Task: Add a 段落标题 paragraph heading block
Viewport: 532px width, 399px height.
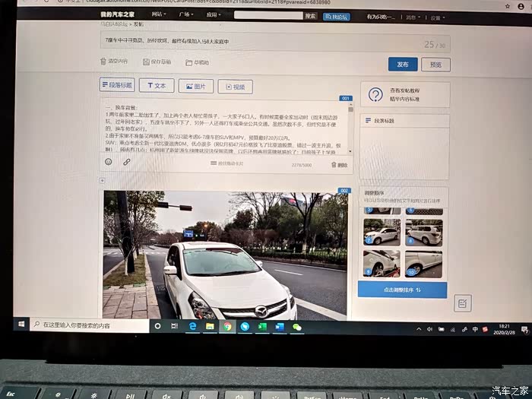Action: coord(117,84)
